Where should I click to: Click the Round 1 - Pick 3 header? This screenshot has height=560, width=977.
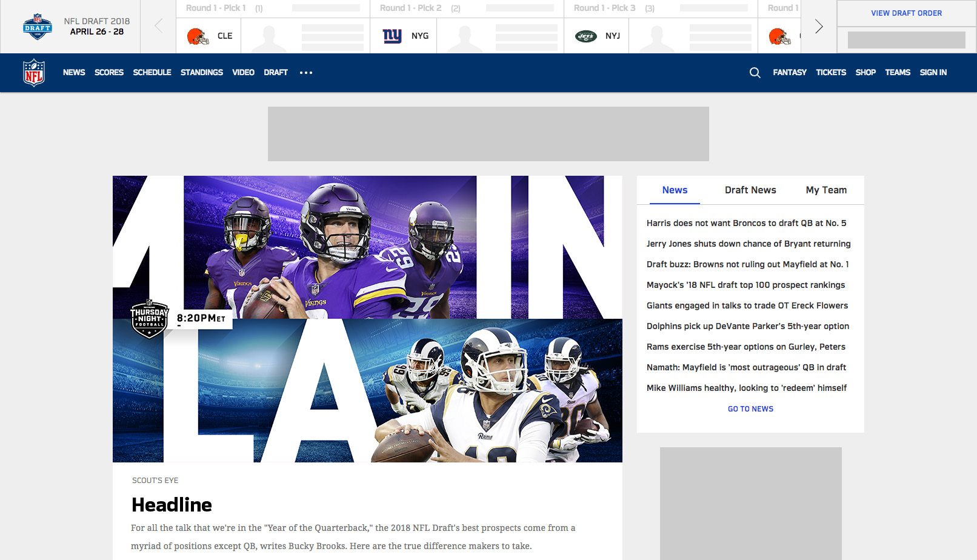(604, 8)
